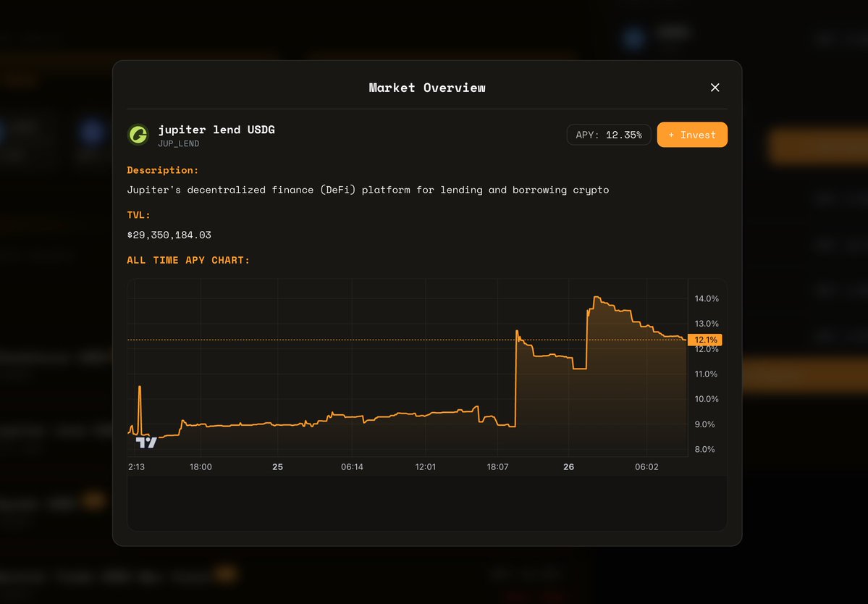
Task: Click the jupiter lend USDG title
Action: [x=216, y=130]
